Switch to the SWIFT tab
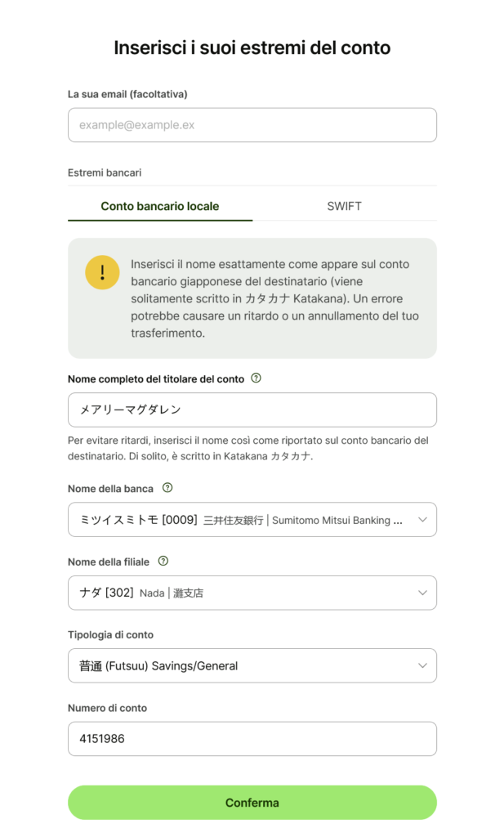The width and height of the screenshot is (504, 837). [x=345, y=206]
